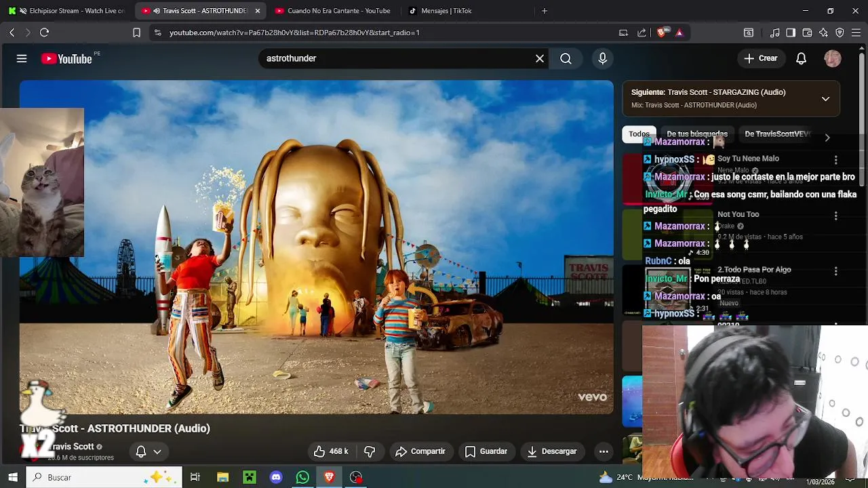Open a new browser tab

(x=545, y=11)
